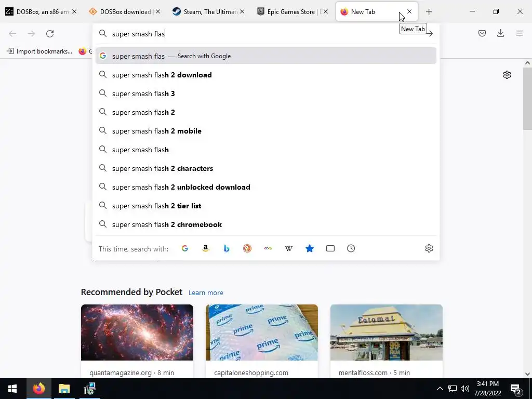Search with Amazon icon this time
532x399 pixels.
tap(206, 249)
